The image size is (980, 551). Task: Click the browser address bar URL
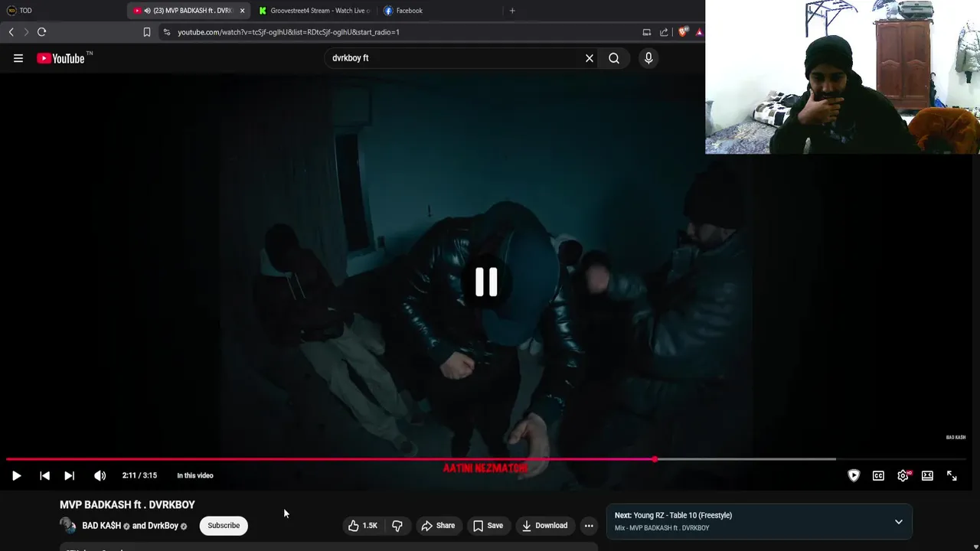coord(289,32)
